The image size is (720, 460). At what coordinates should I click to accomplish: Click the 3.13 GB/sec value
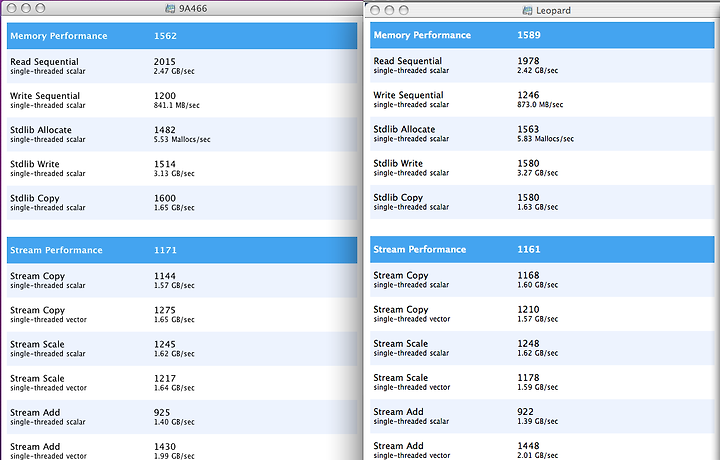(174, 174)
